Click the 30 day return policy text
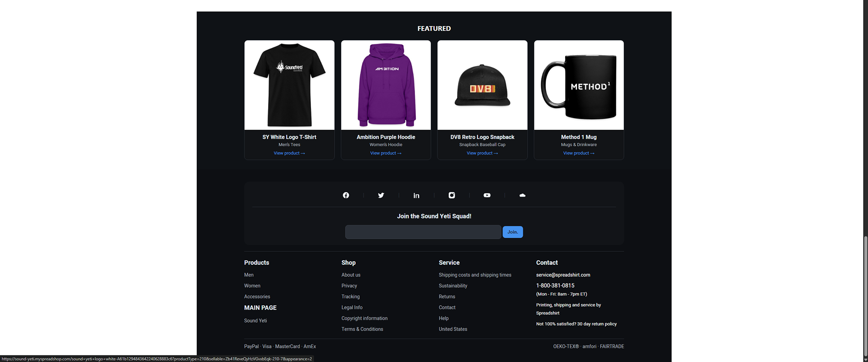868x362 pixels. [x=597, y=324]
